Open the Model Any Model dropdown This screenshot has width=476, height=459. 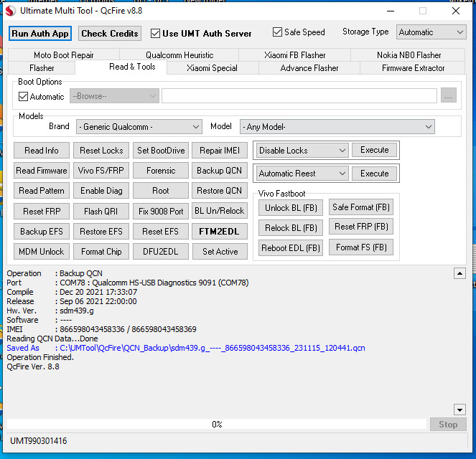click(337, 127)
